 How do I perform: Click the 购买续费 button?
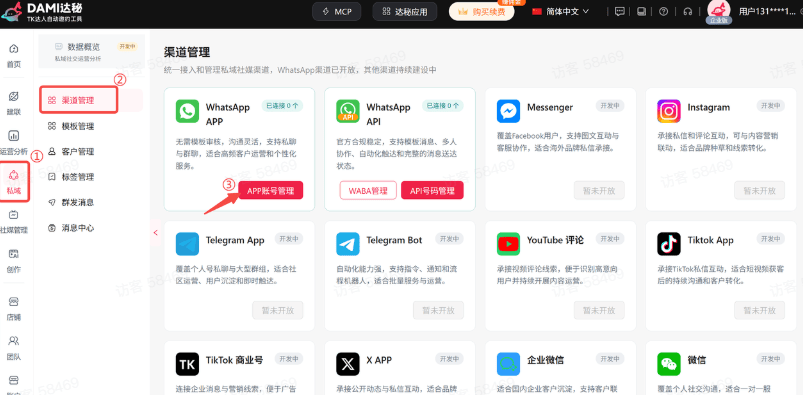481,12
